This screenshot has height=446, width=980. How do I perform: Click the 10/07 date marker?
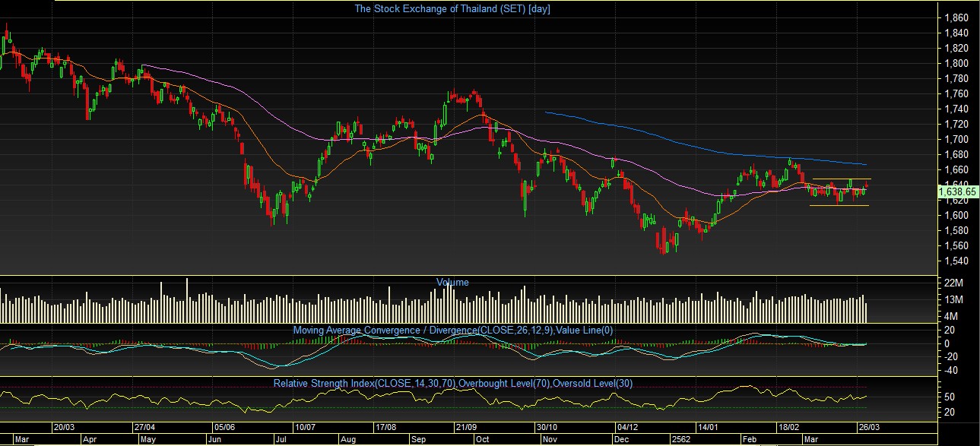pyautogui.click(x=305, y=427)
